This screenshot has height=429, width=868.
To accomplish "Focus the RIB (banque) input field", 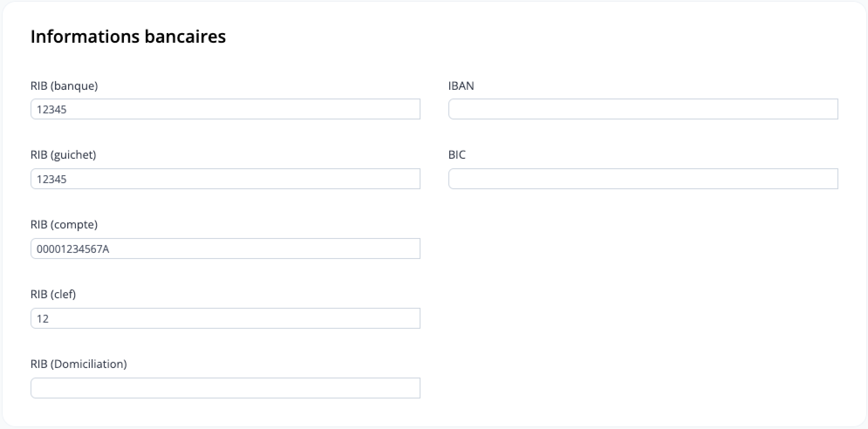I will (x=225, y=109).
